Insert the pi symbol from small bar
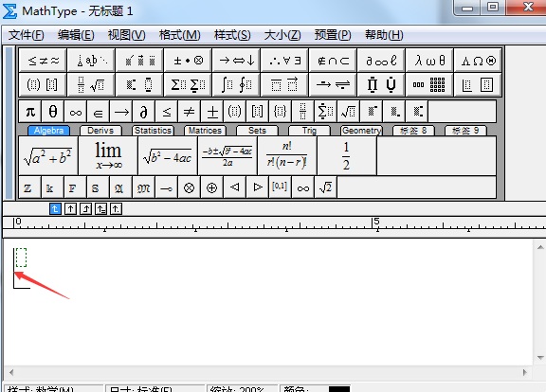Image resolution: width=546 pixels, height=392 pixels. (x=30, y=112)
